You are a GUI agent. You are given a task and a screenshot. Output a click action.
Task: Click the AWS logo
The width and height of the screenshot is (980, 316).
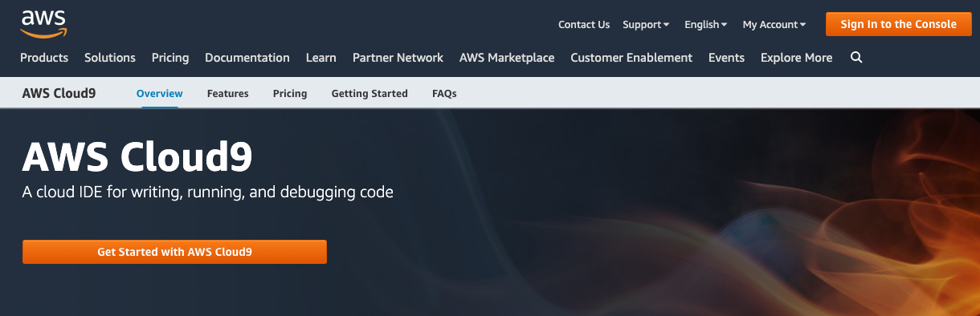point(44,23)
